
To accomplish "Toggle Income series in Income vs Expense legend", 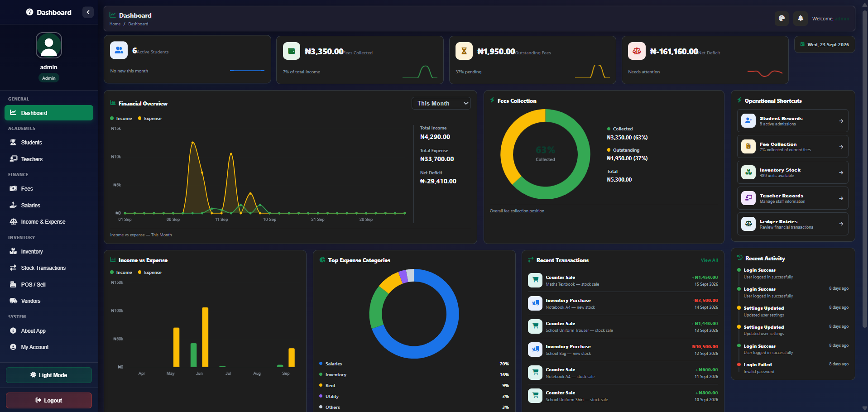I will 121,273.
